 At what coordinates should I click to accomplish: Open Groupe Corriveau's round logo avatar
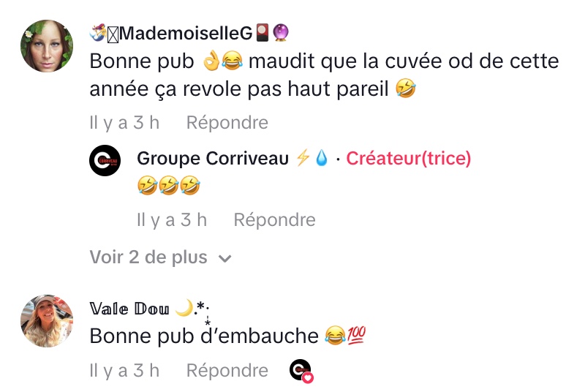click(x=105, y=160)
